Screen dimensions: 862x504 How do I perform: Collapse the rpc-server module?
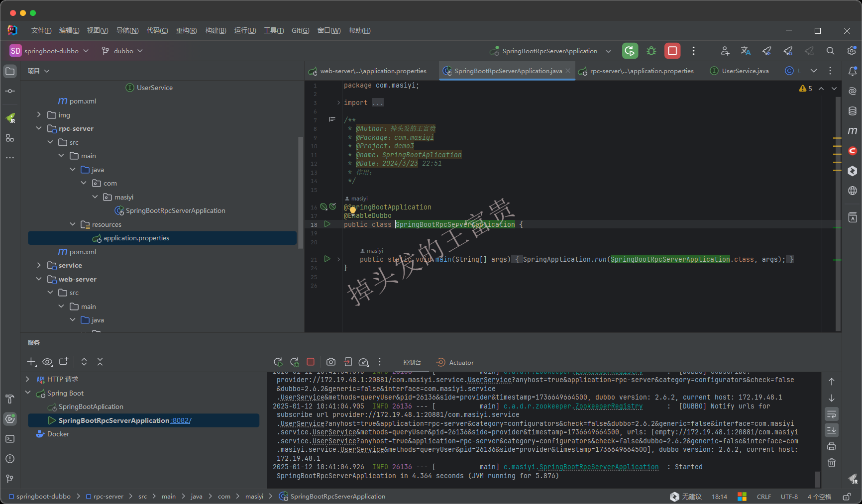point(39,128)
